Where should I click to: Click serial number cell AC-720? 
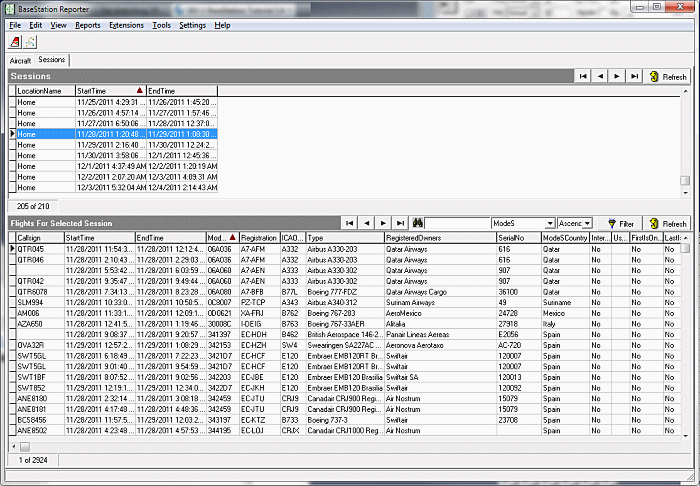pos(519,345)
